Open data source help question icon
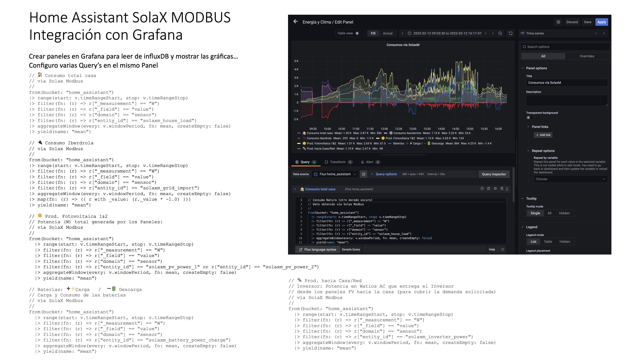Screen dimensions: 644x362 tap(364, 174)
